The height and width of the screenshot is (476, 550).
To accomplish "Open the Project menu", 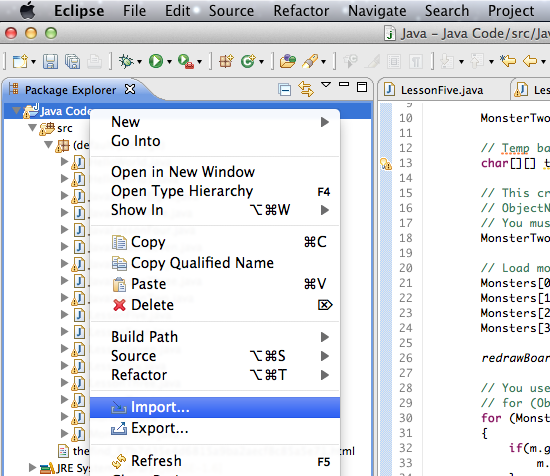I will coord(511,11).
